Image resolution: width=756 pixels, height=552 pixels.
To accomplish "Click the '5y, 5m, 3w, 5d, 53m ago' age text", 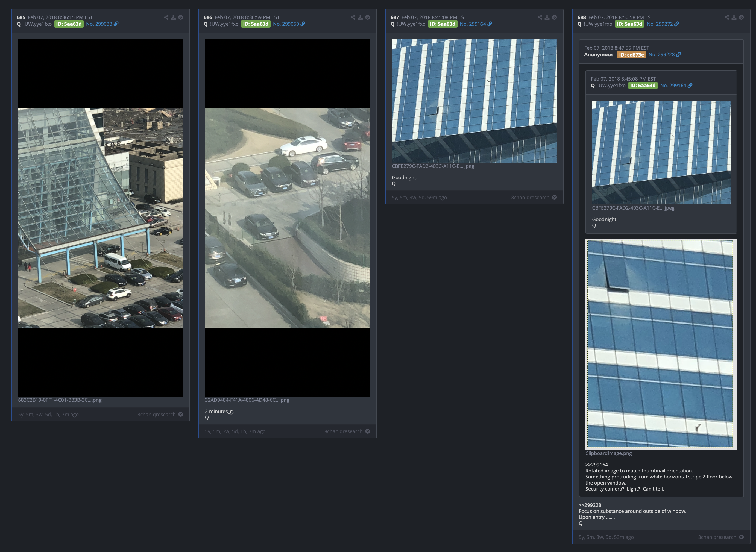I will point(606,537).
